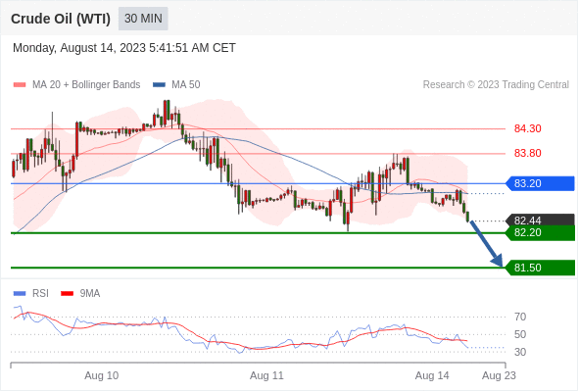Click the Aug 10 date axis label
The width and height of the screenshot is (578, 392).
point(101,375)
